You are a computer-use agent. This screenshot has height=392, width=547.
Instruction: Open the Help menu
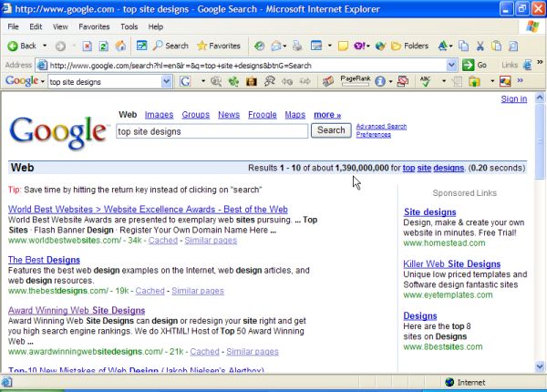(x=156, y=26)
